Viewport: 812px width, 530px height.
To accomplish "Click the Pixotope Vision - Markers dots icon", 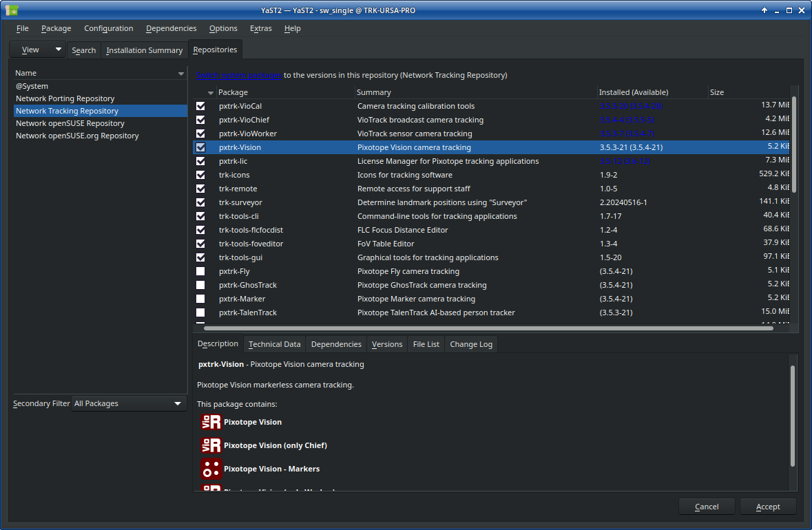I will [211, 469].
